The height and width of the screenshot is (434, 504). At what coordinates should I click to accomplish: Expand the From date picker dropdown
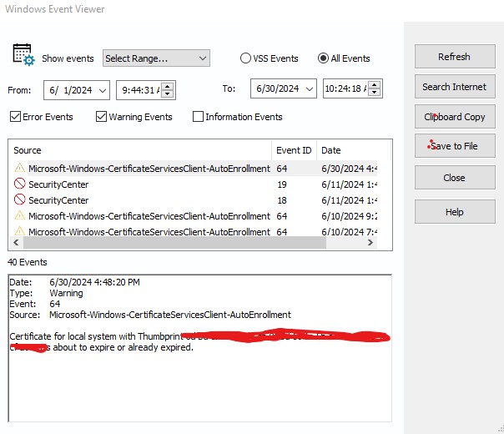point(103,89)
